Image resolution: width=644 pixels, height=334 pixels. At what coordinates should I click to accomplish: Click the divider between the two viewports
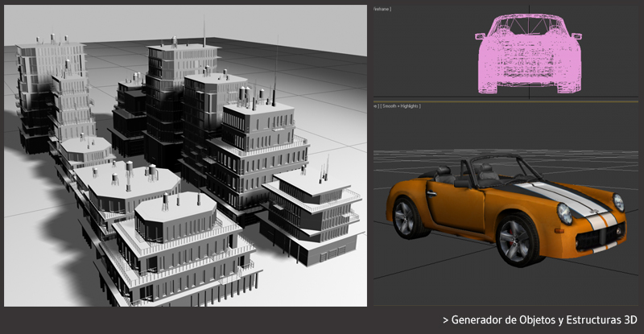click(x=506, y=101)
